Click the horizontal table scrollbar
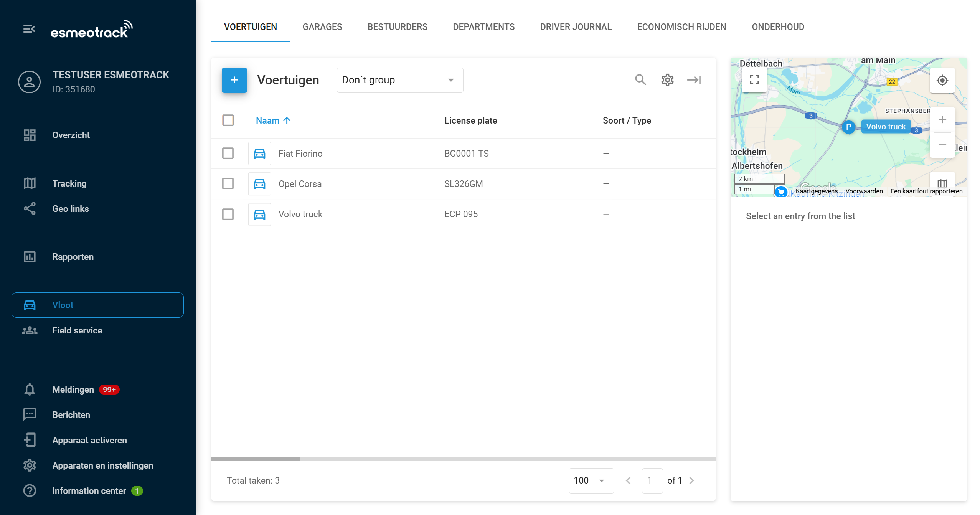This screenshot has width=980, height=515. tap(256, 459)
